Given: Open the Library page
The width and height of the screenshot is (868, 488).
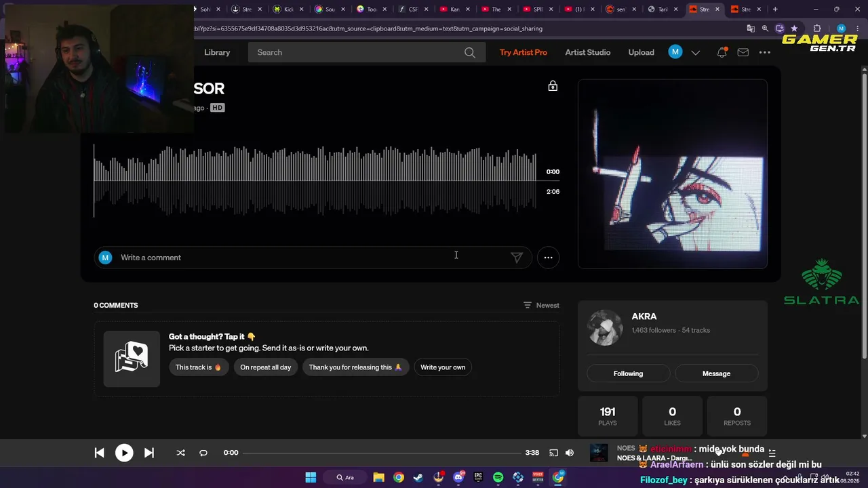Looking at the screenshot, I should tap(217, 52).
